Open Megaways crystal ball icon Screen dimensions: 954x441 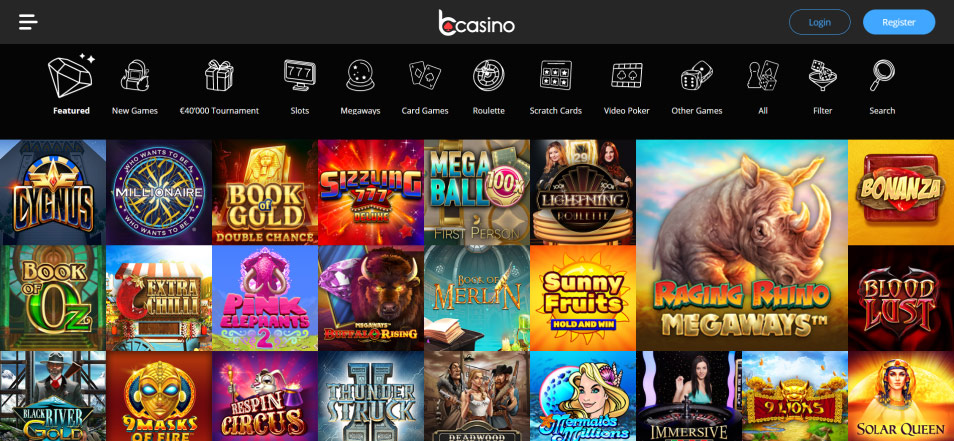pos(360,76)
